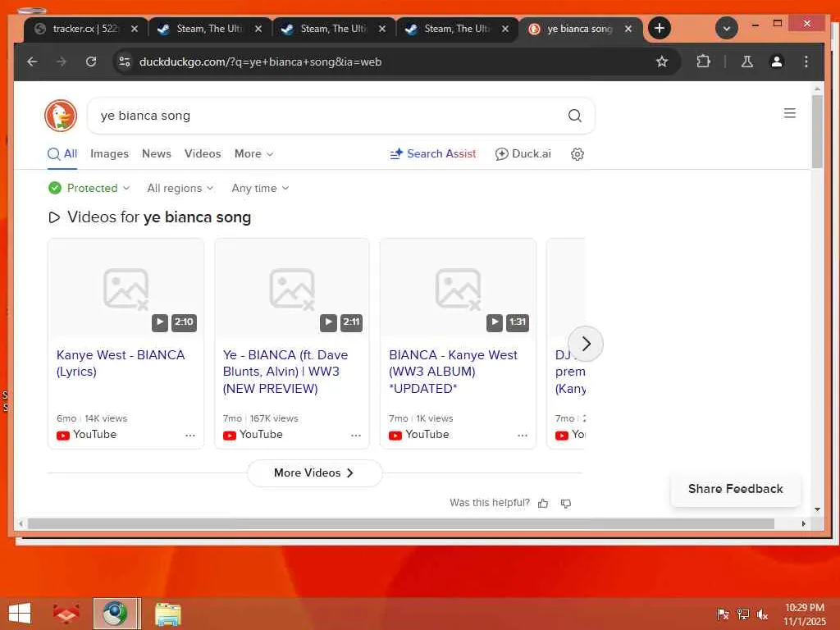Click the 1:31 video thumbnail
This screenshot has height=630, width=840.
coord(458,288)
